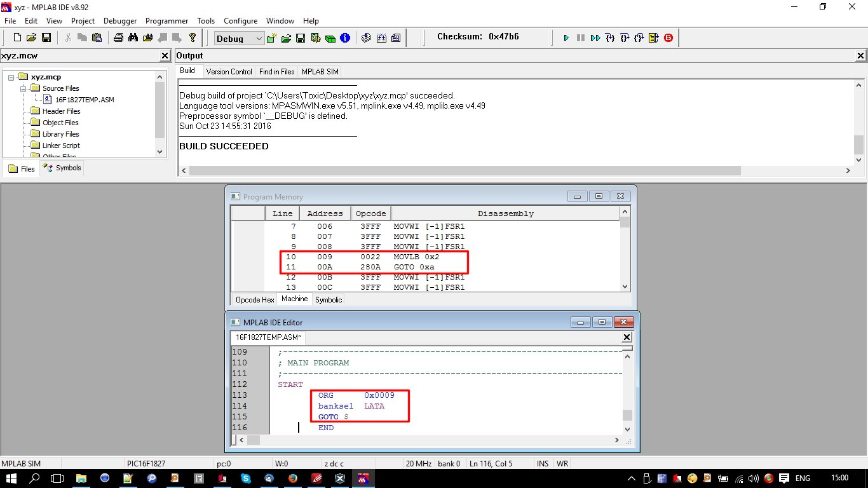Select the Object Files folder
The image size is (868, 488).
coord(60,123)
